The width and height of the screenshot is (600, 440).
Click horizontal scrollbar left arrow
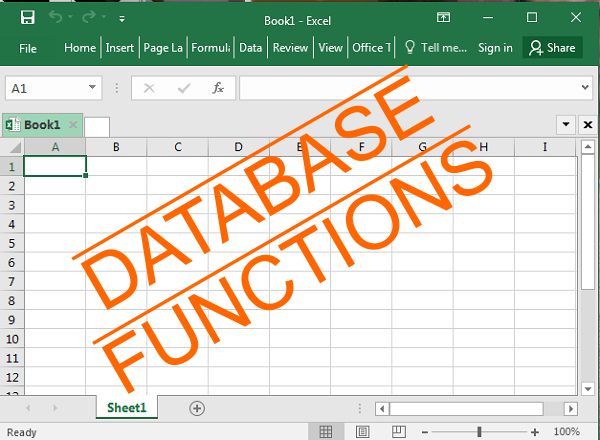click(x=382, y=409)
